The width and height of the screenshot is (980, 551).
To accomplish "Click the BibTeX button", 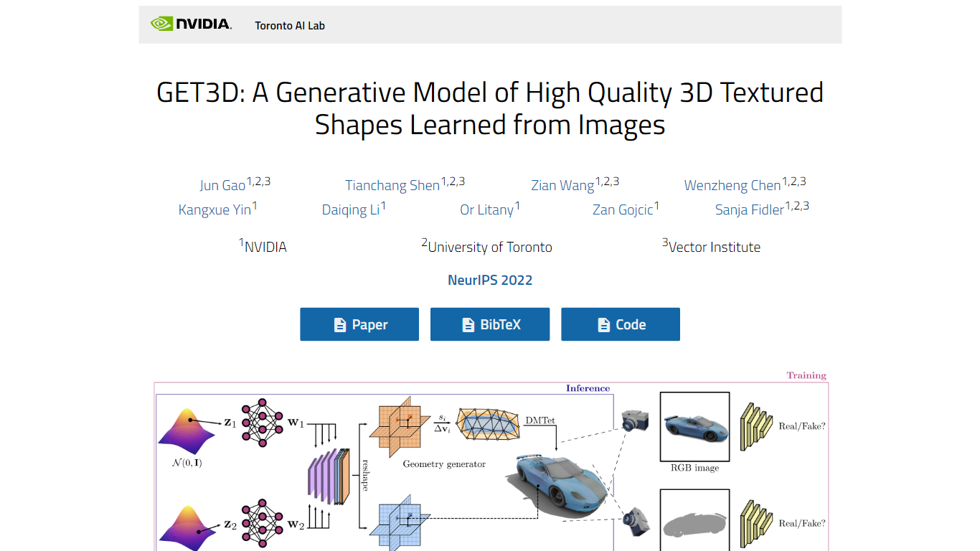I will point(489,324).
